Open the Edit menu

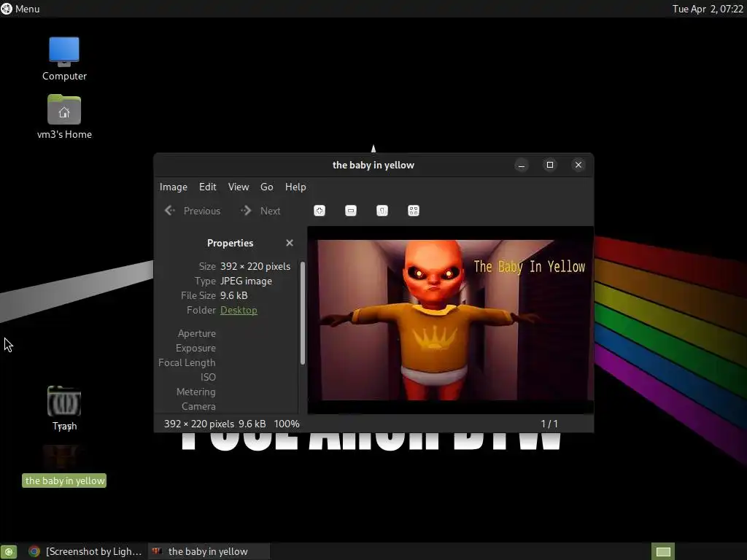click(208, 187)
